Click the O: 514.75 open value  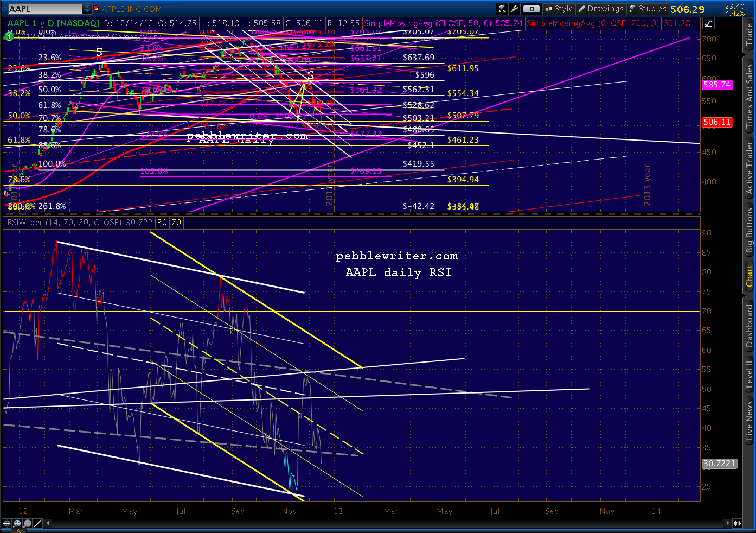pyautogui.click(x=177, y=23)
